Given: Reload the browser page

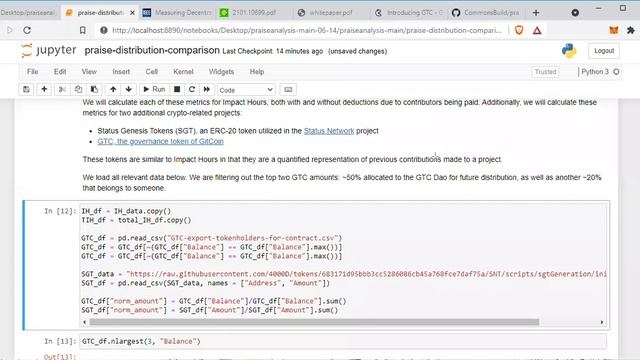Looking at the screenshot, I should 27,30.
